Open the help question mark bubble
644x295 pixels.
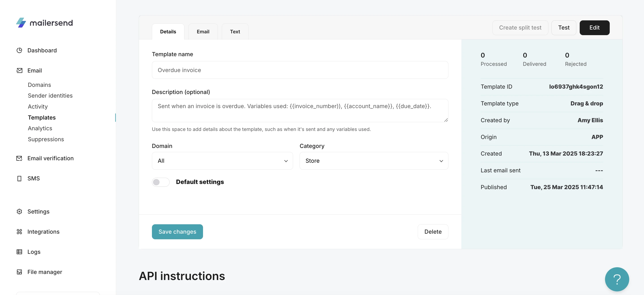coord(616,279)
